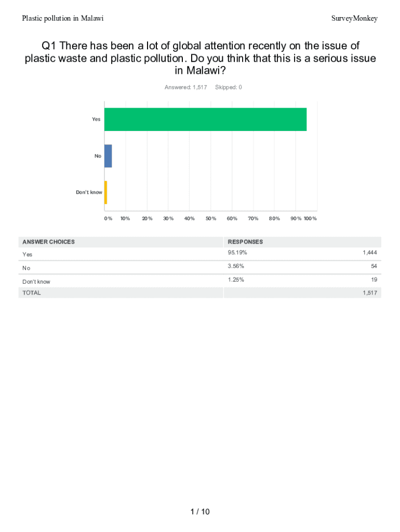Select the RESPONSES column header

tap(245, 242)
